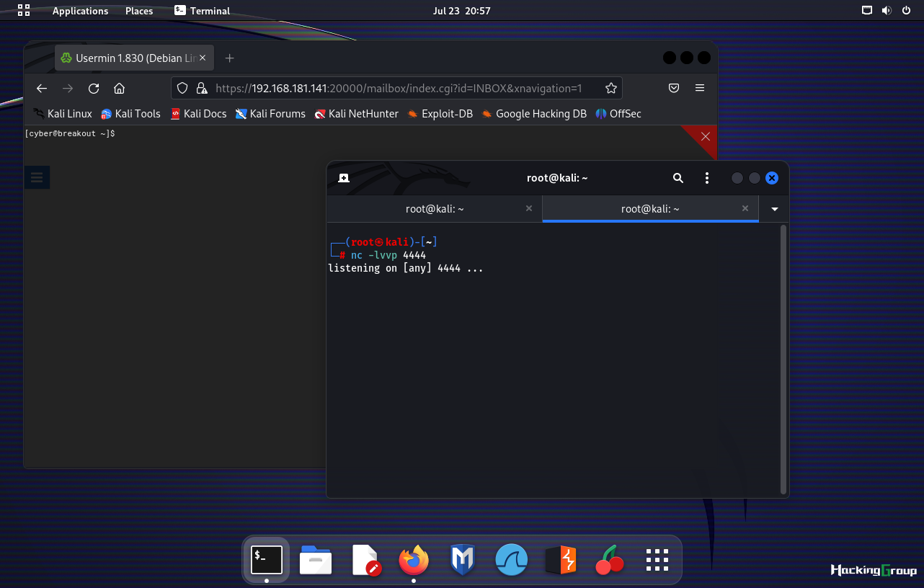
Task: Click the text editor dock icon
Action: point(365,560)
